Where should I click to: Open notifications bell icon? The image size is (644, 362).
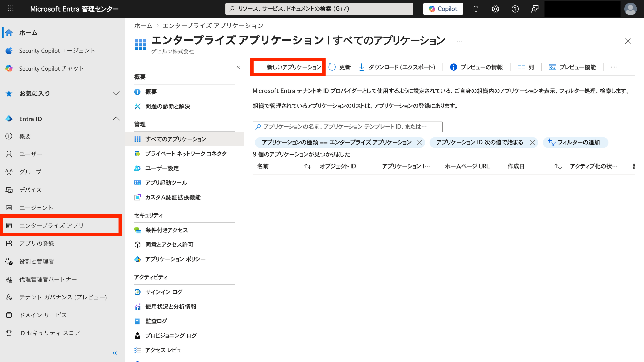point(476,9)
